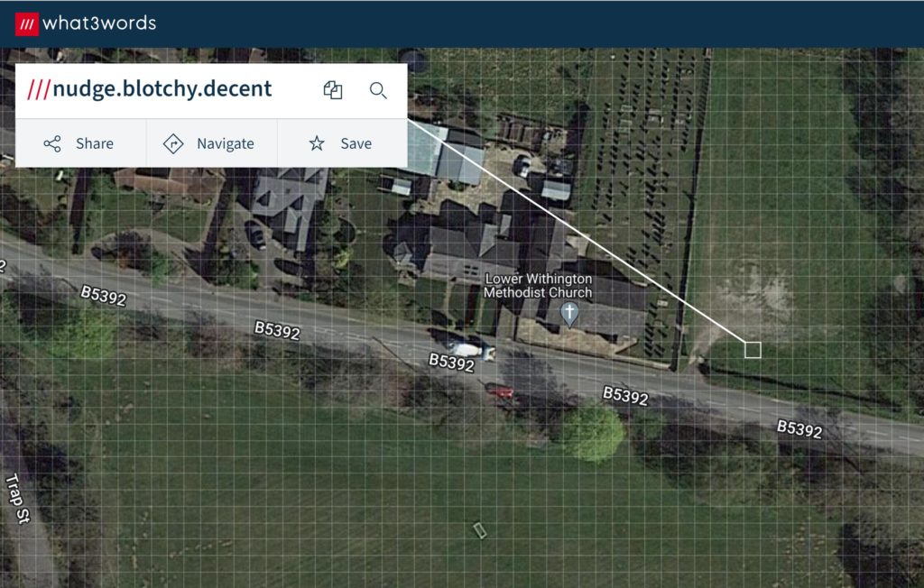The image size is (924, 588).
Task: Save this location using Save button
Action: (x=342, y=143)
